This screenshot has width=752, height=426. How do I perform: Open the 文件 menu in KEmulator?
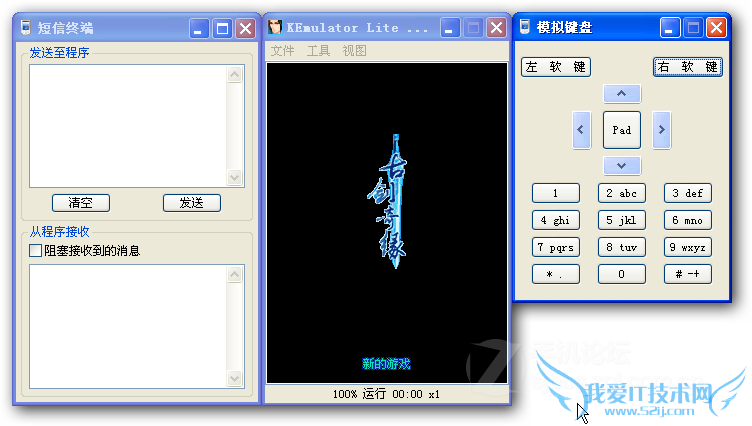coord(282,50)
